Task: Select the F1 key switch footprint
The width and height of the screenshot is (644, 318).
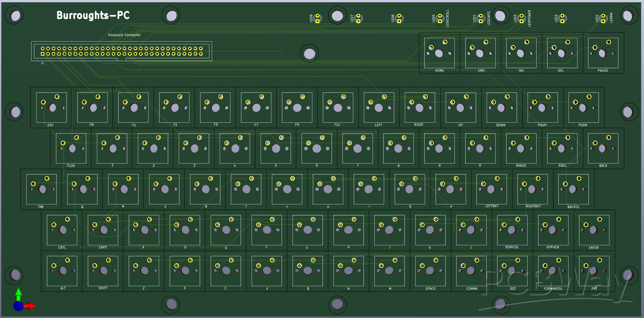Action: 133,108
